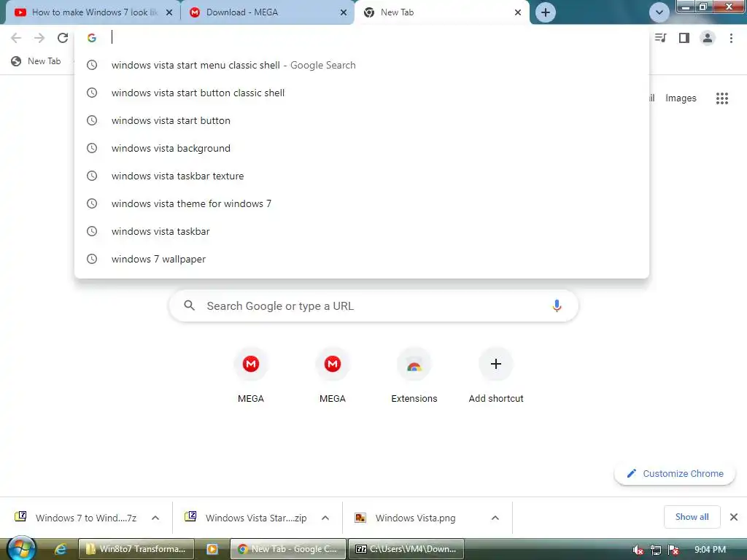Screen dimensions: 747x560
Task: Close the Download - MEGA tab
Action: [x=344, y=12]
